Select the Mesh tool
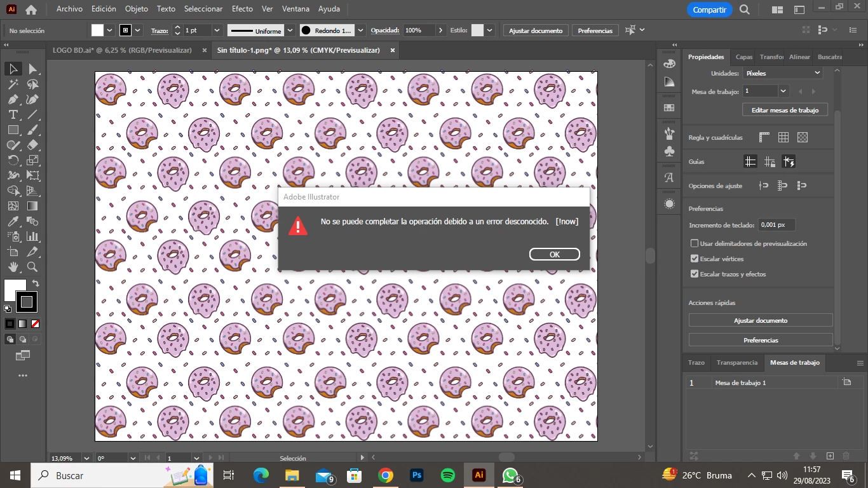 click(13, 206)
